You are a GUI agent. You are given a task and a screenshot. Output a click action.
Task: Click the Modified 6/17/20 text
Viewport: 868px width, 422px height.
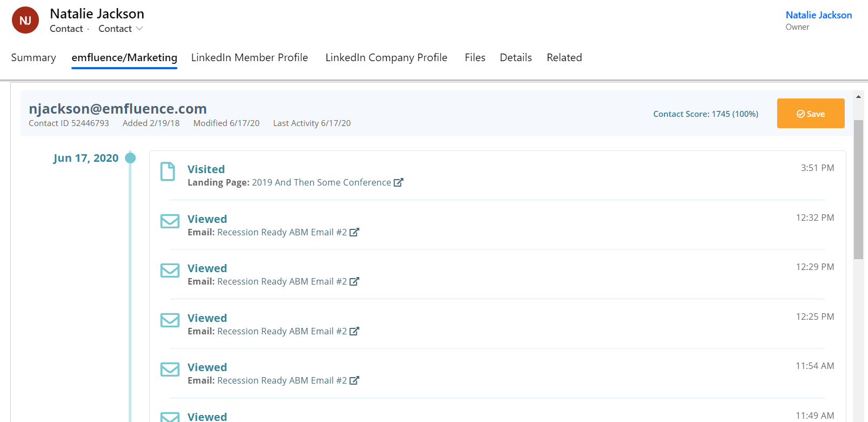coord(226,123)
